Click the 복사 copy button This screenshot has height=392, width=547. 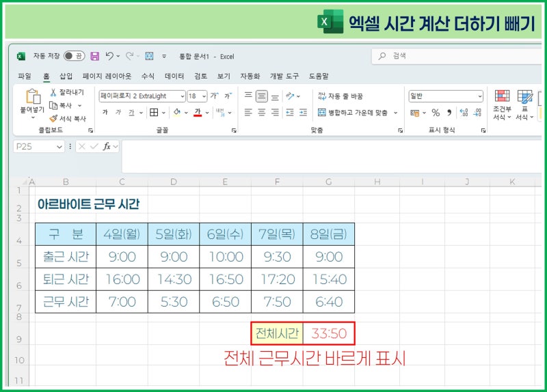tap(61, 105)
